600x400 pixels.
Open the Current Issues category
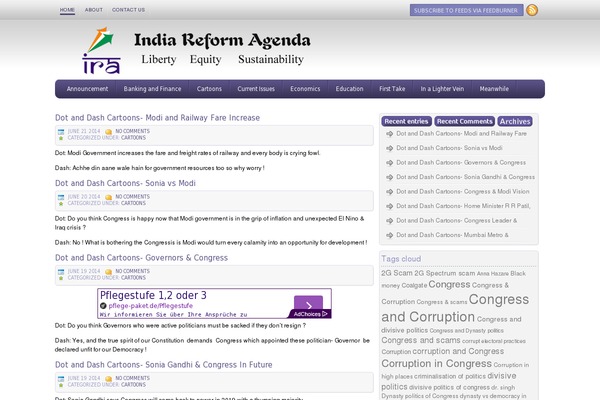coord(256,89)
